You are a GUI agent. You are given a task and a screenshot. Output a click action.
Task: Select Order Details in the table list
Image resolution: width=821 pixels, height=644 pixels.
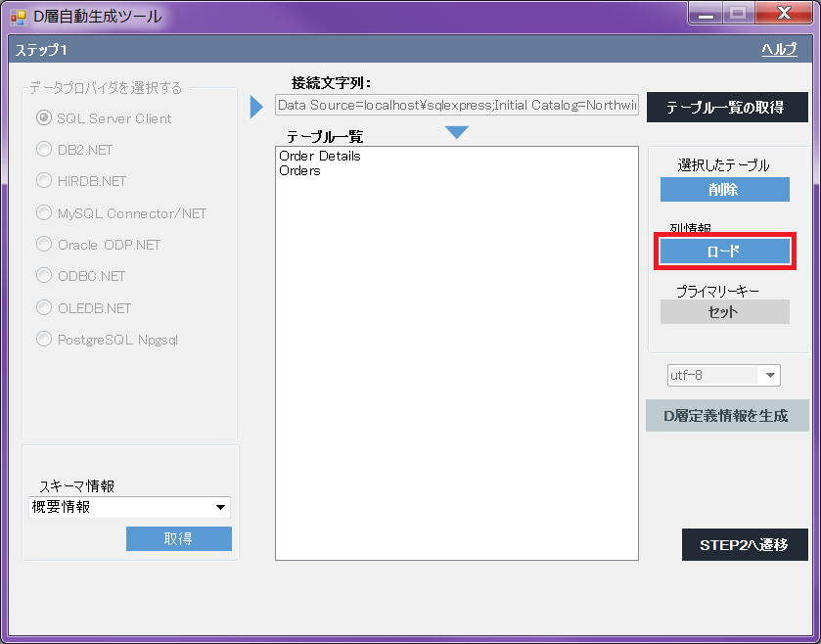click(x=320, y=156)
